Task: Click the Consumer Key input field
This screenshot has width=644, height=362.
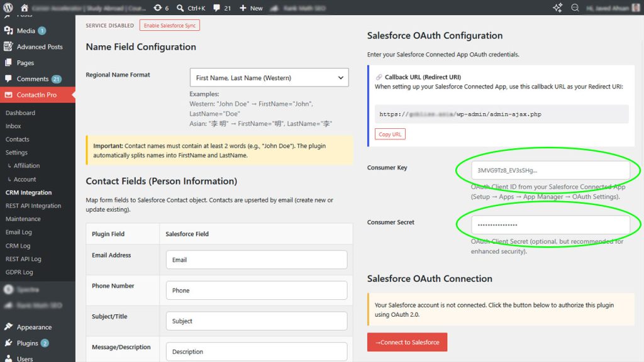Action: click(550, 170)
